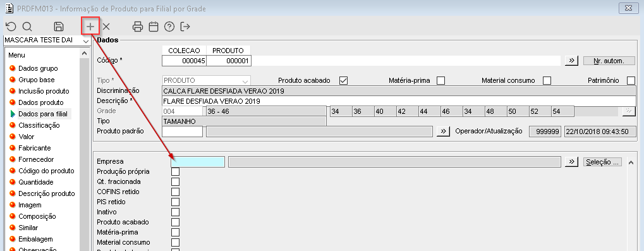Open Quantidade menu item
The width and height of the screenshot is (644, 251).
(36, 182)
